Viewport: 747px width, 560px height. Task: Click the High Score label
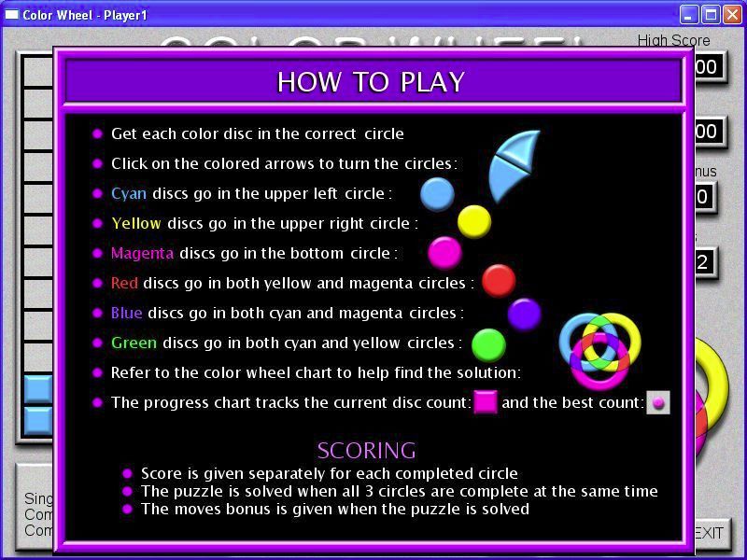tap(673, 40)
